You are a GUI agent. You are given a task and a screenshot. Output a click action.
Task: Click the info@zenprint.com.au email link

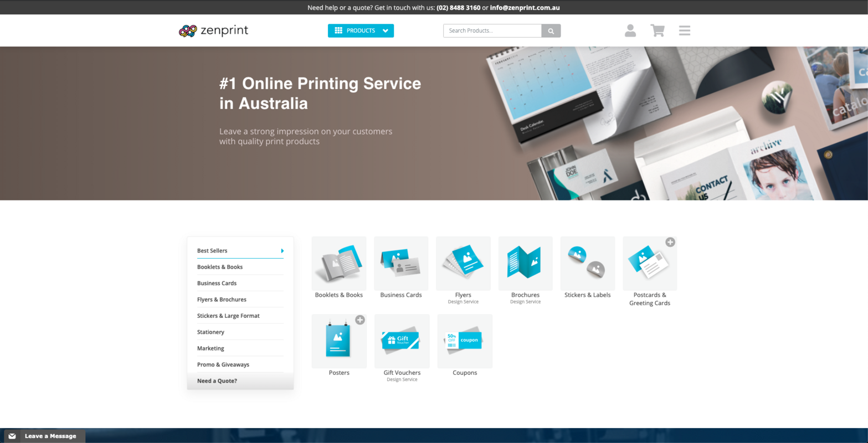pyautogui.click(x=525, y=7)
